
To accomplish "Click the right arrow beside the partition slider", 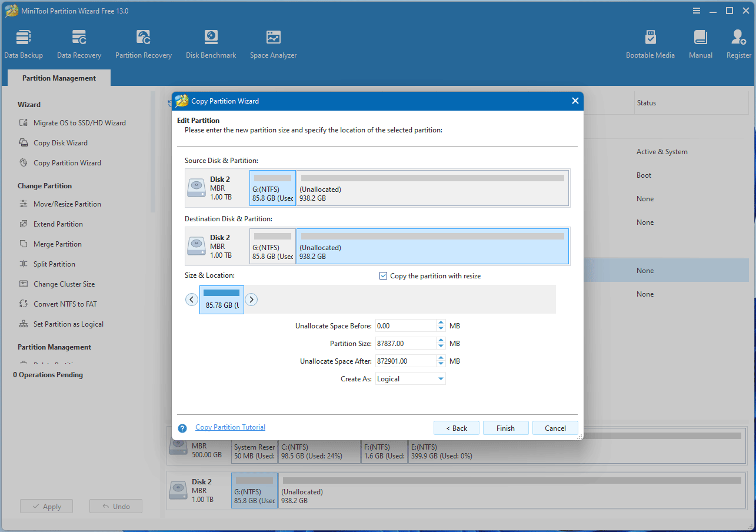I will tap(251, 300).
